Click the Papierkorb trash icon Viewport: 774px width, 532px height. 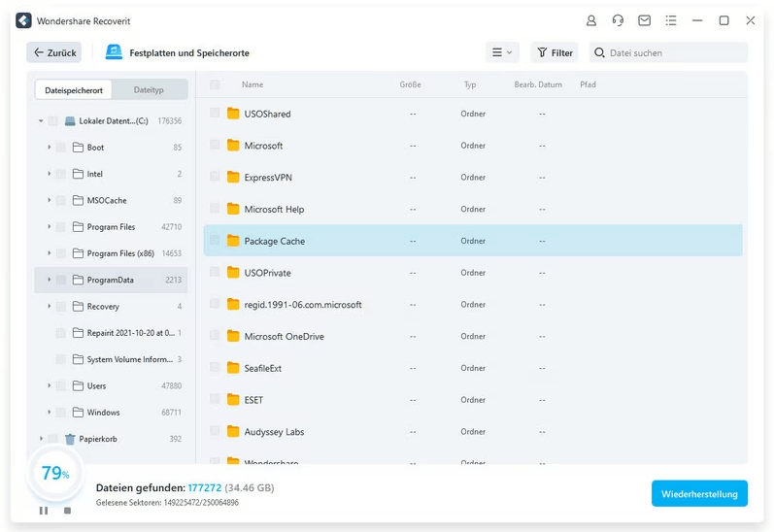coord(70,439)
